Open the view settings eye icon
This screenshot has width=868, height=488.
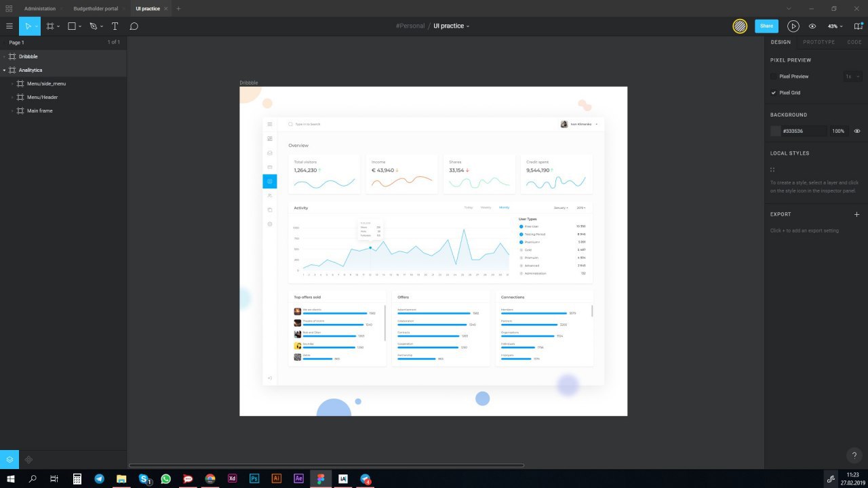click(812, 26)
